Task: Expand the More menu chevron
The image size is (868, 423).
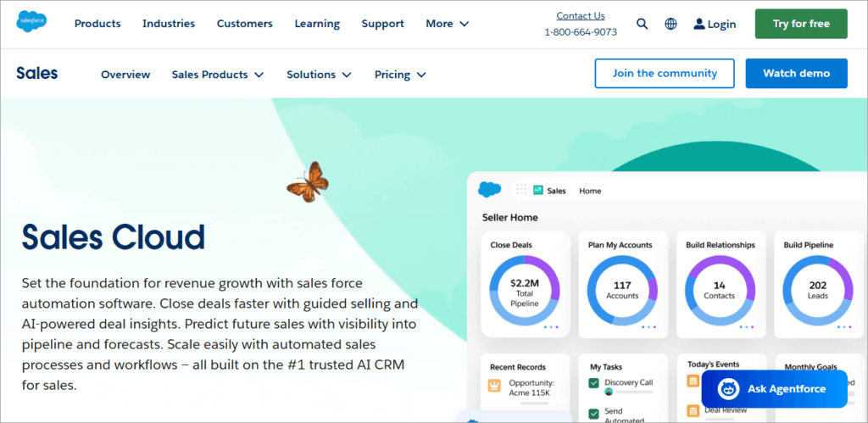Action: (465, 24)
